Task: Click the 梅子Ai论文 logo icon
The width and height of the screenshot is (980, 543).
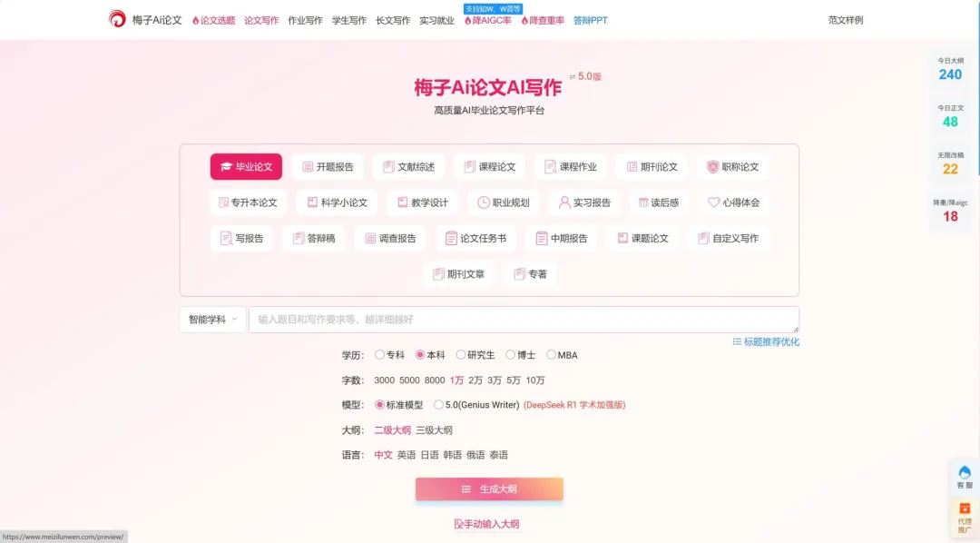Action: click(117, 19)
